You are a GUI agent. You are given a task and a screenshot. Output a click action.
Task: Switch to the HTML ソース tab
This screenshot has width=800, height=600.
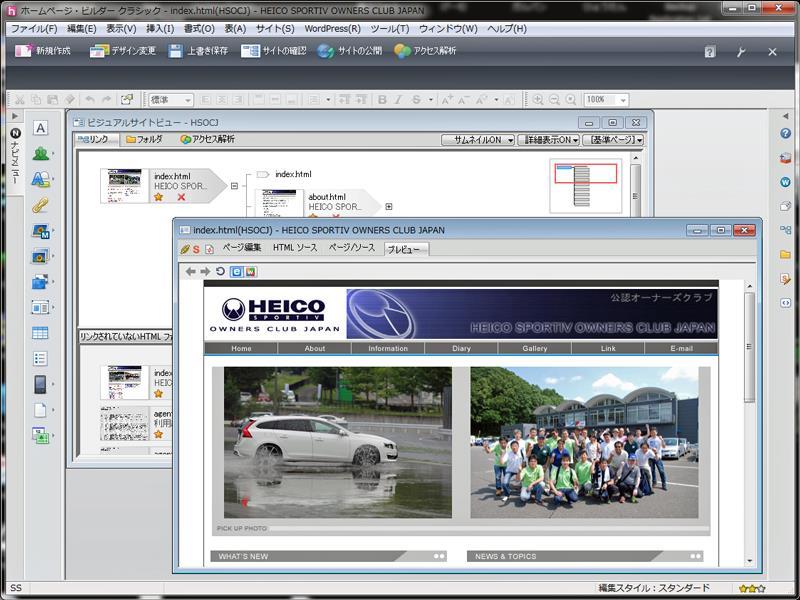[x=295, y=248]
